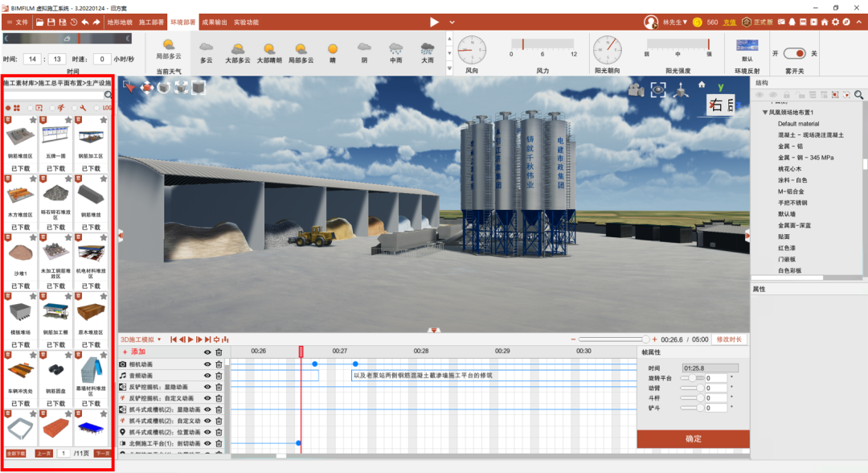This screenshot has height=473, width=868.
Task: Click the 确定 confirm button
Action: (x=693, y=438)
